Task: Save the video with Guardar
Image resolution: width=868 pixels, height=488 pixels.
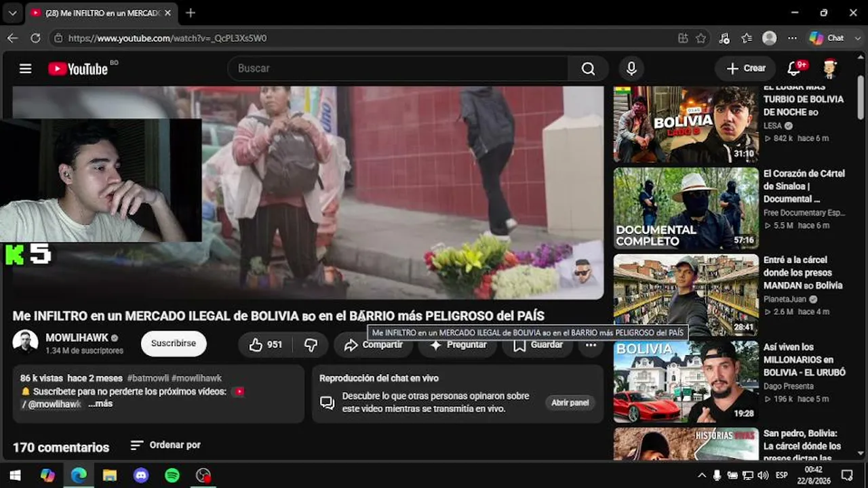Action: pos(538,344)
